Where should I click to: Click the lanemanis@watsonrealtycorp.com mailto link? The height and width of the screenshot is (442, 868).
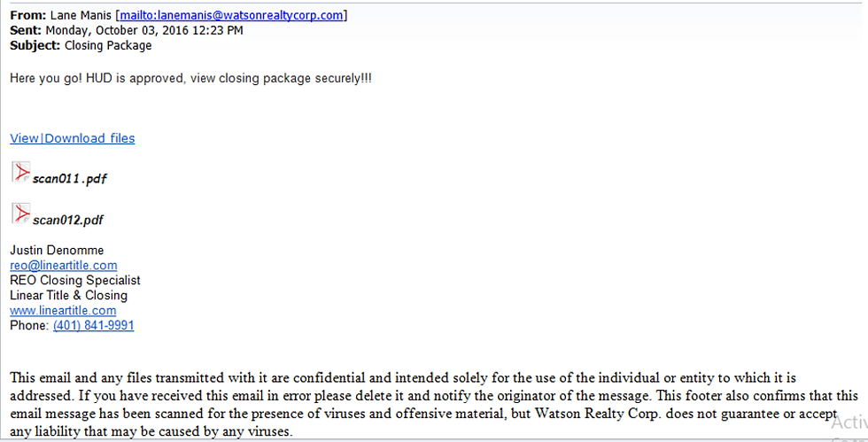point(231,16)
